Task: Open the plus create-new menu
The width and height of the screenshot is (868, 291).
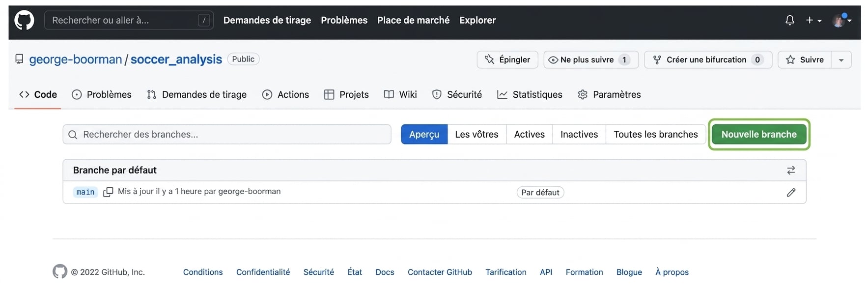Action: pos(813,20)
